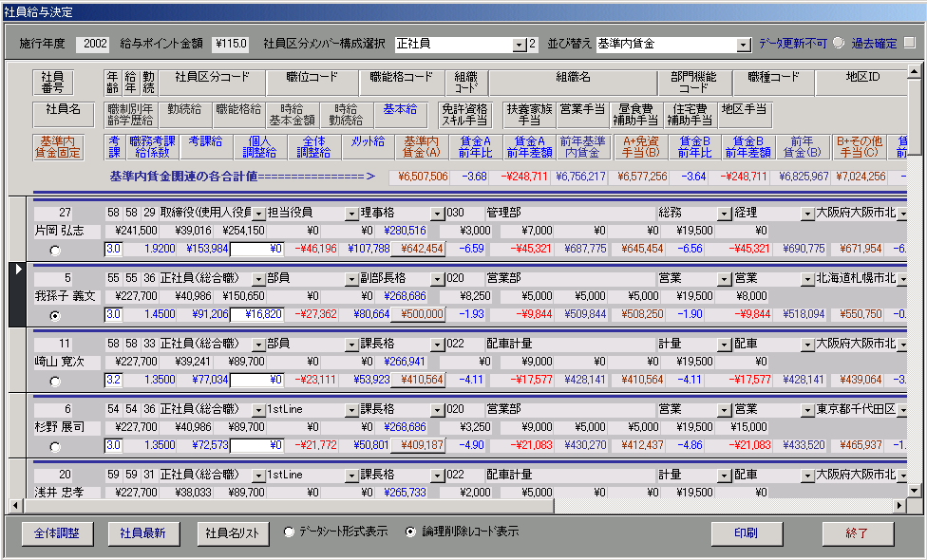This screenshot has width=927, height=560.
Task: Select radio button for 我孫子 義文
Action: (55, 316)
